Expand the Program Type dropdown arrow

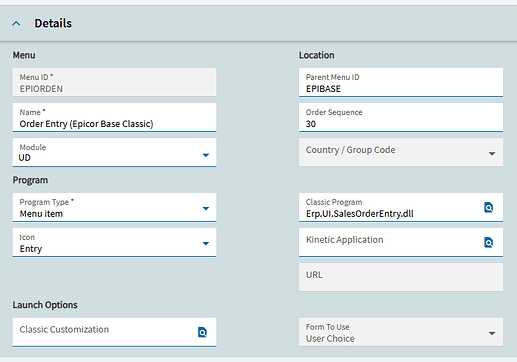click(206, 208)
